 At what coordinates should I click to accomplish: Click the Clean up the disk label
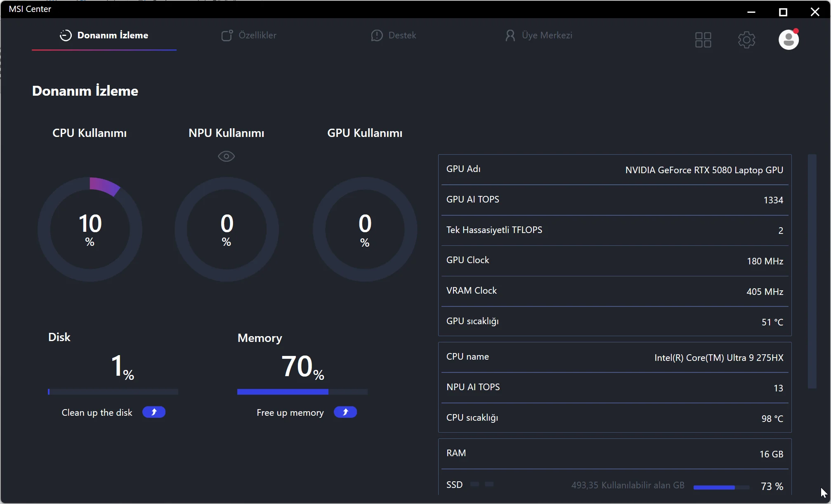pyautogui.click(x=97, y=413)
